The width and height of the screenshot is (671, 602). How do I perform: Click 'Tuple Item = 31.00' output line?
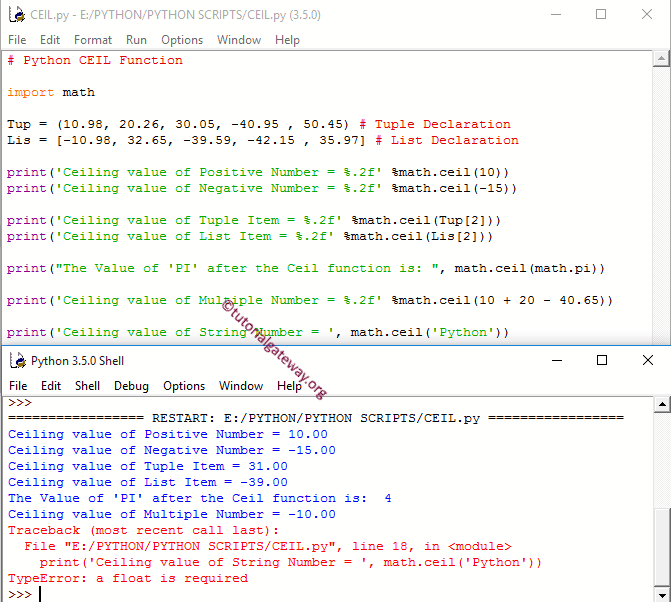[148, 466]
